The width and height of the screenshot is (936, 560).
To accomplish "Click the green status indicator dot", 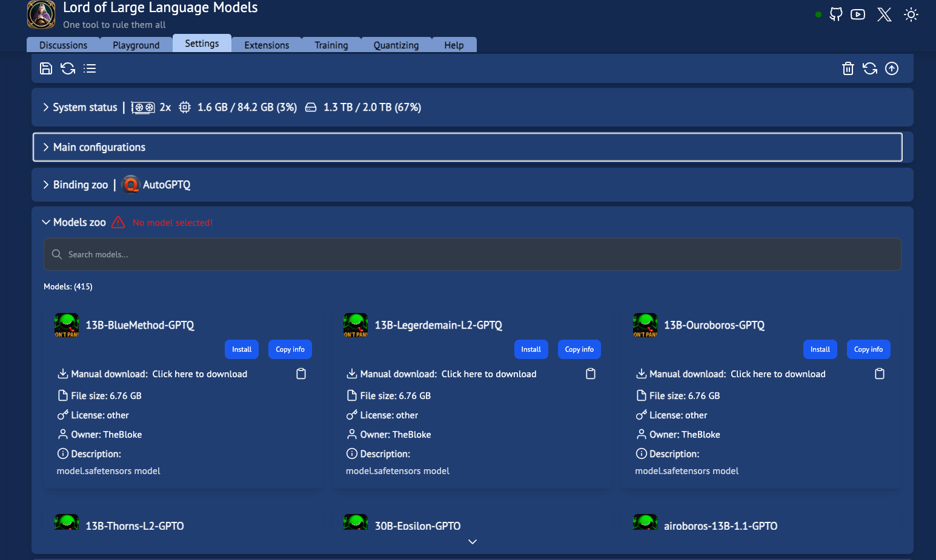I will click(818, 14).
